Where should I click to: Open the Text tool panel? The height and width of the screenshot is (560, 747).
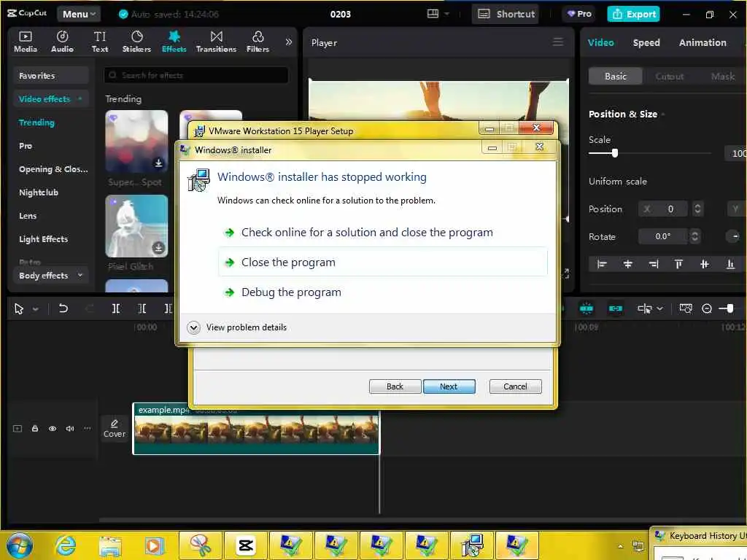(x=99, y=42)
